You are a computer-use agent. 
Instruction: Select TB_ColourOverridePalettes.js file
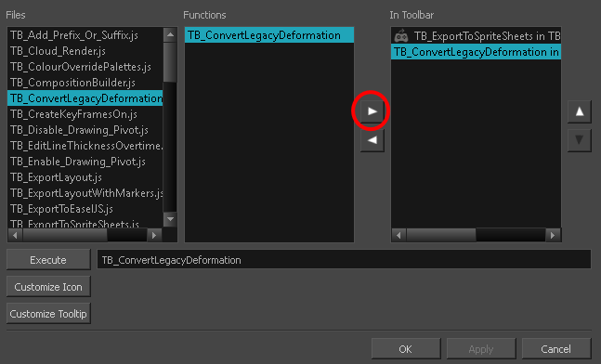[x=85, y=67]
